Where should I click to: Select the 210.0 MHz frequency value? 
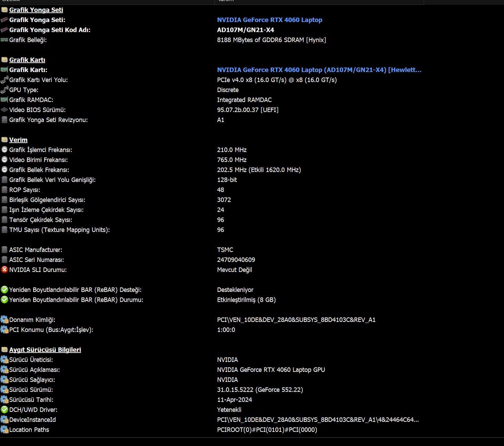point(232,150)
